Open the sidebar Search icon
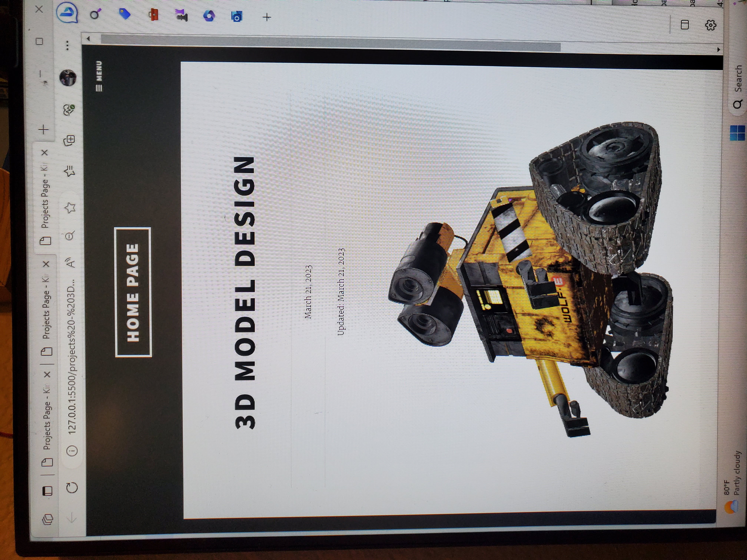Screen dimensions: 747x560 pyautogui.click(x=96, y=14)
